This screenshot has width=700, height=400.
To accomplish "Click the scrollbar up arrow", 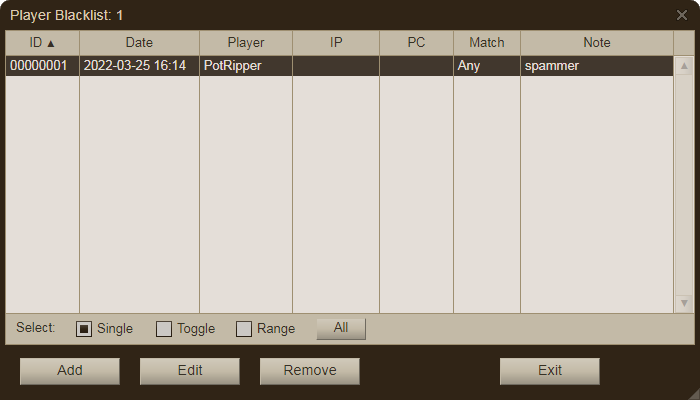I will coord(684,67).
